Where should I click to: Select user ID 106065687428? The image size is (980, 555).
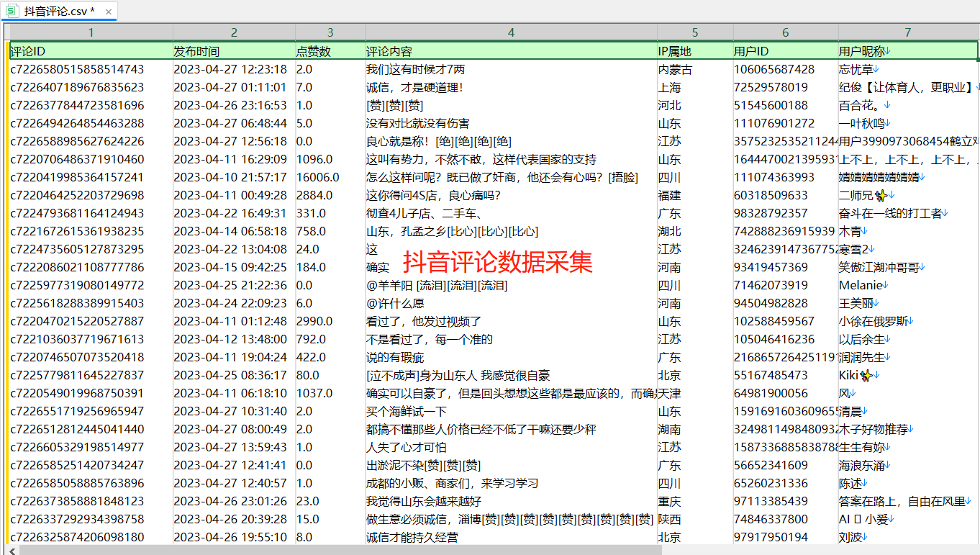pos(774,69)
